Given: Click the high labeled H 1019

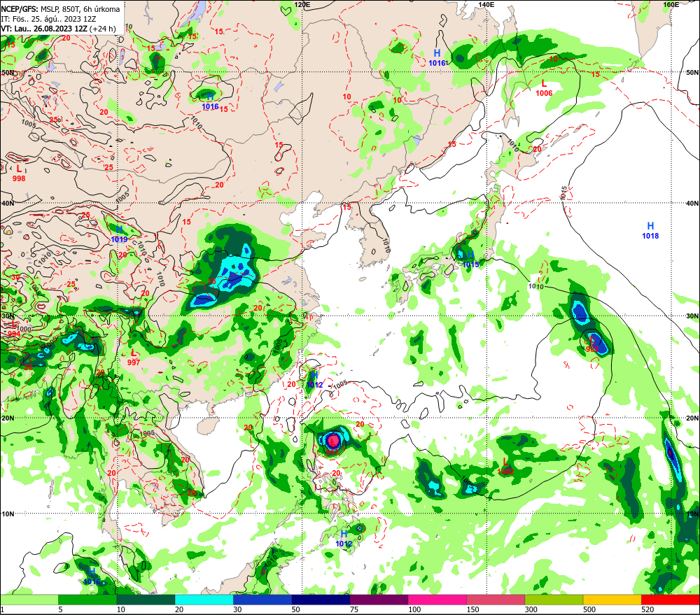Looking at the screenshot, I should pyautogui.click(x=119, y=234).
